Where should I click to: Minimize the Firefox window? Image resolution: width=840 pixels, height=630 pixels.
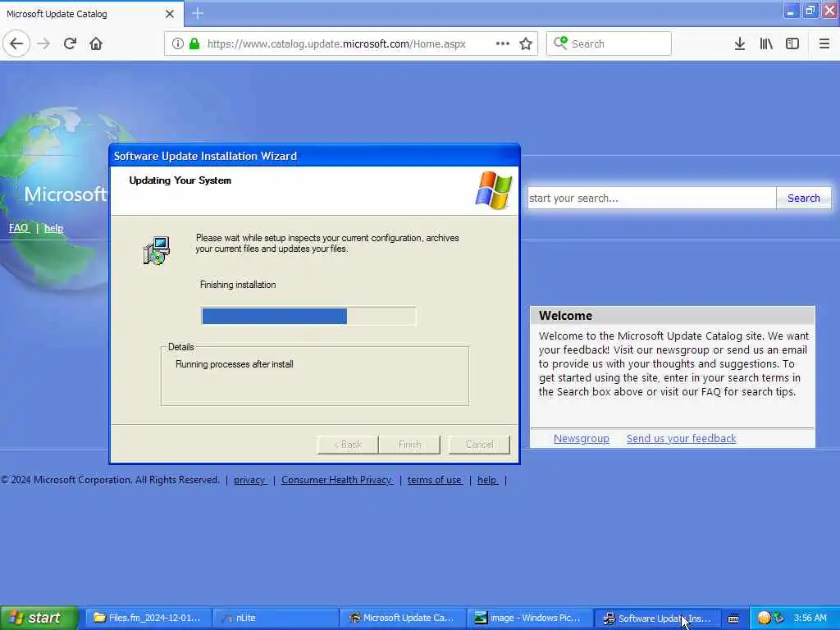790,10
